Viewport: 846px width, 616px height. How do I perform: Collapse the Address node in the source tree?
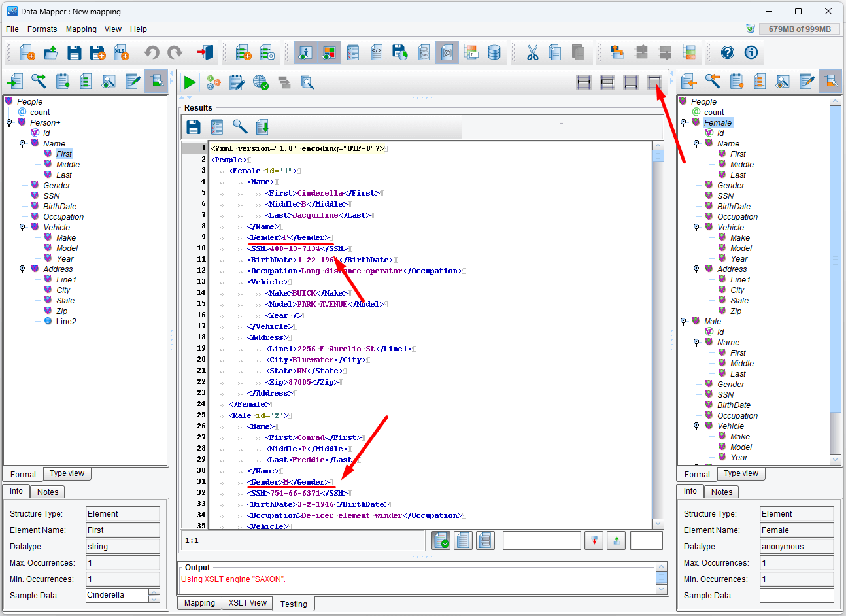coord(22,269)
